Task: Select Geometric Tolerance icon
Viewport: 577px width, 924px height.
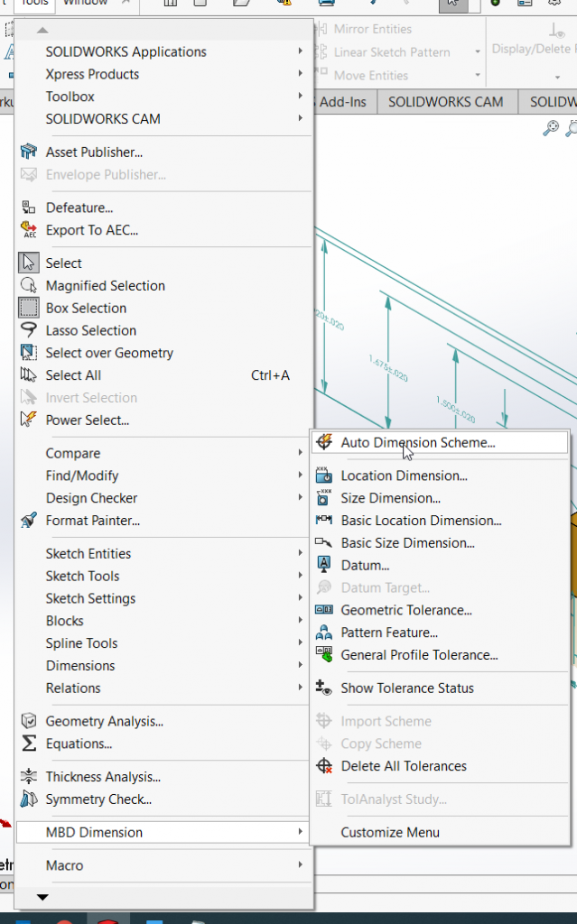Action: [x=324, y=610]
